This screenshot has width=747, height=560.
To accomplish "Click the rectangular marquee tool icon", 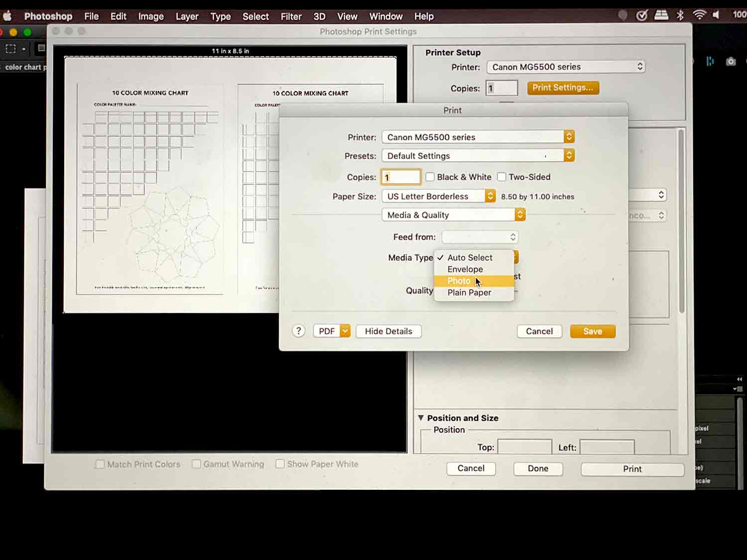I will (10, 49).
